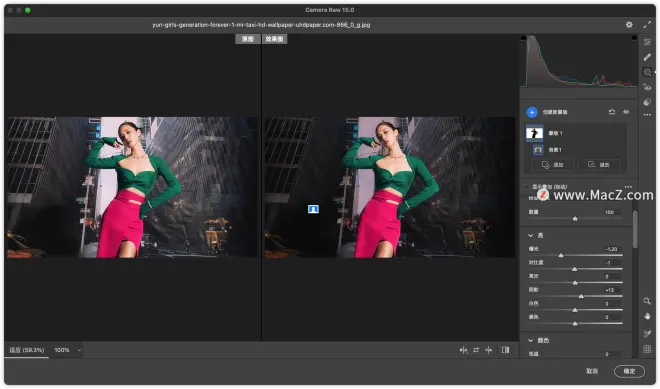Open Camera Raw preferences gear
Screen dimensions: 660x389
629,25
